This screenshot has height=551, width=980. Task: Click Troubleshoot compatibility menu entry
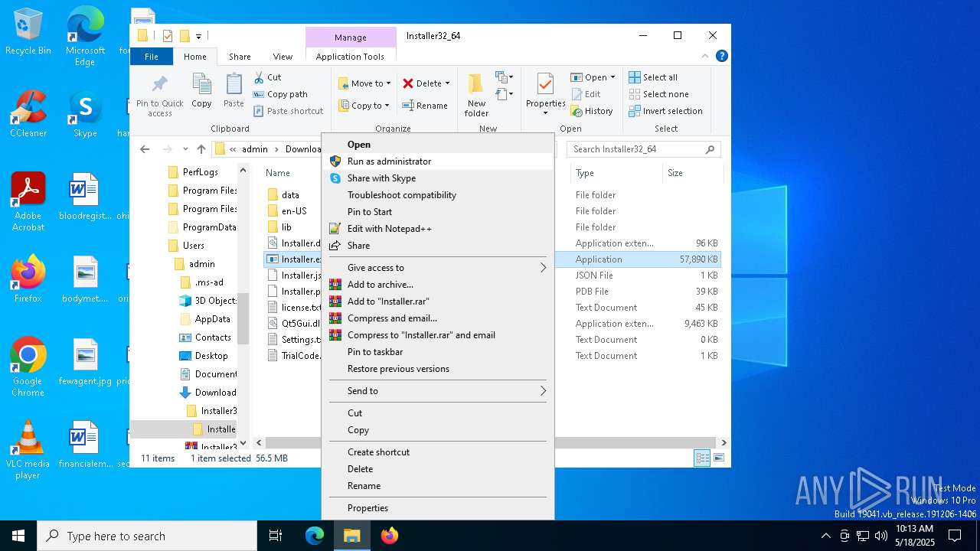point(437,195)
